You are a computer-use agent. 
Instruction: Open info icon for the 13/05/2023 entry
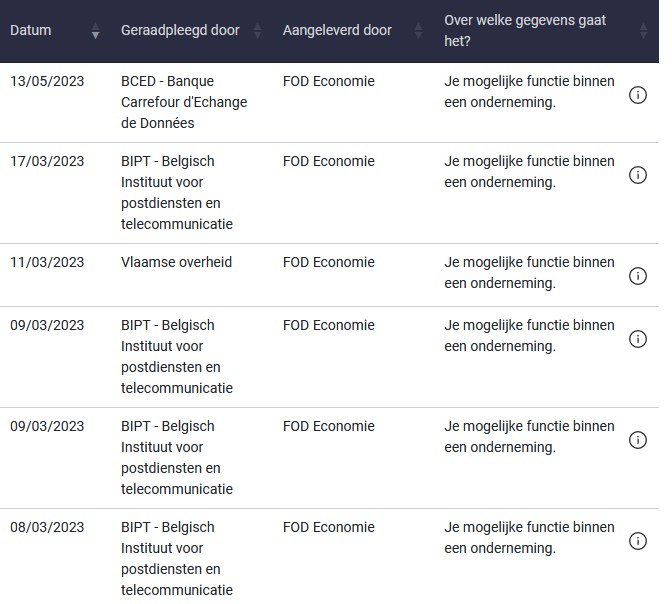(x=638, y=95)
